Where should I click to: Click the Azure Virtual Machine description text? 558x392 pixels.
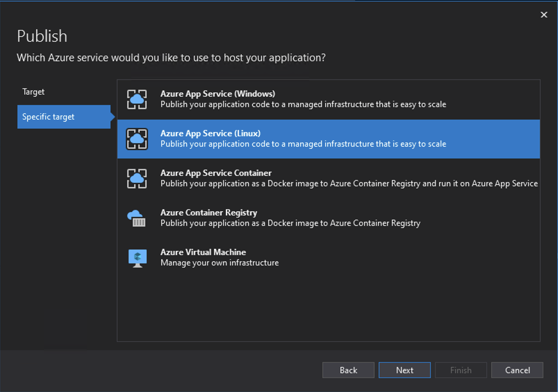219,263
